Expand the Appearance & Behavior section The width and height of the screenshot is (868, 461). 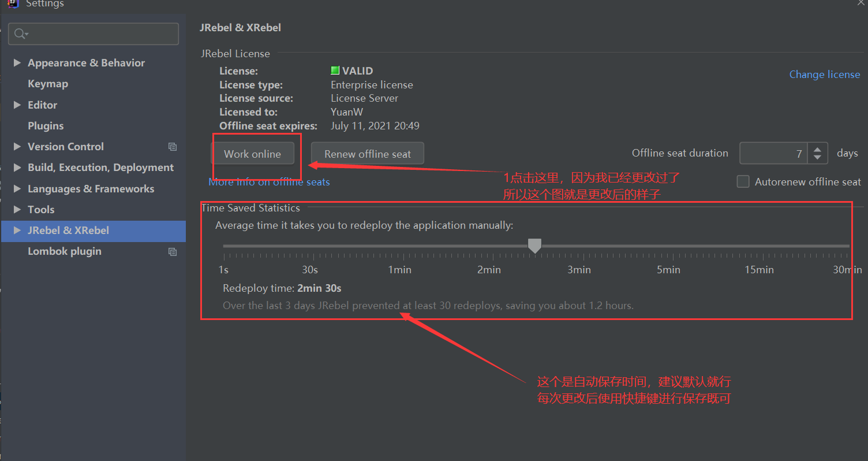pos(17,63)
